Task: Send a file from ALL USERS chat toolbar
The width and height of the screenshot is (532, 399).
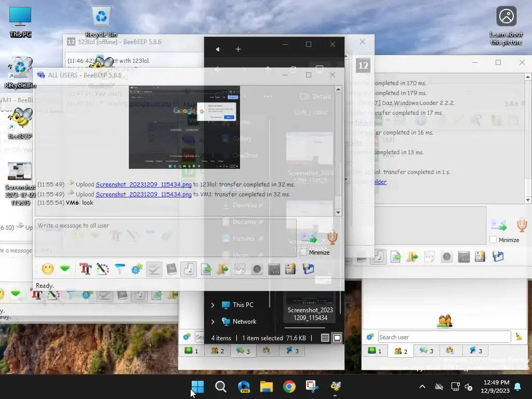Action: coord(206,270)
